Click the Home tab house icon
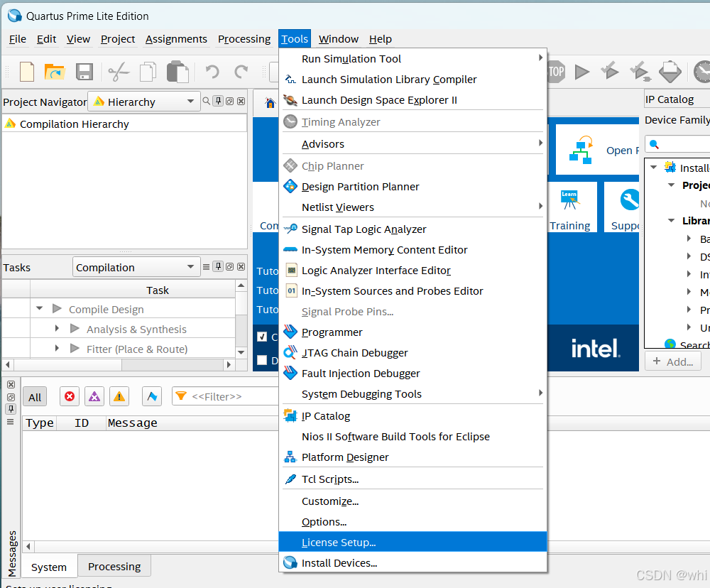Viewport: 710px width, 588px height. (x=270, y=103)
